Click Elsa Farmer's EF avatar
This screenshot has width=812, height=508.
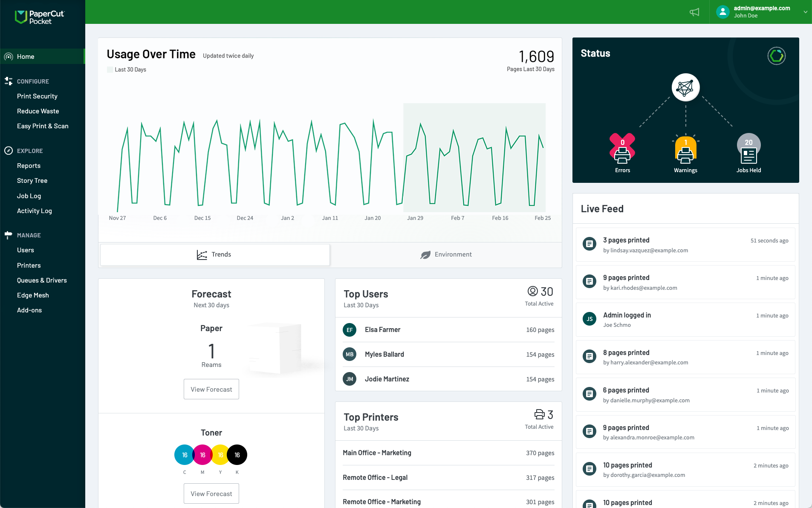pyautogui.click(x=350, y=330)
